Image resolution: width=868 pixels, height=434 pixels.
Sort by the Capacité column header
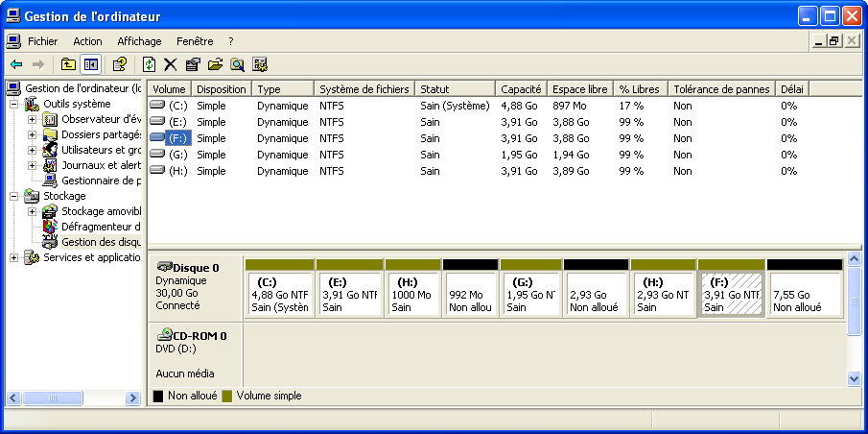tap(521, 89)
